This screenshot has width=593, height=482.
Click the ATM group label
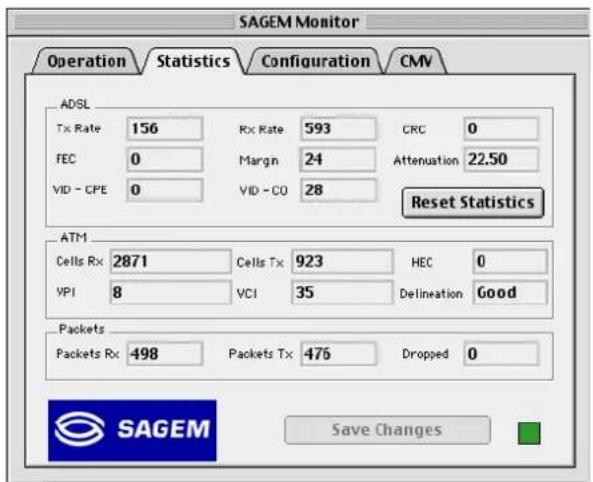click(73, 238)
